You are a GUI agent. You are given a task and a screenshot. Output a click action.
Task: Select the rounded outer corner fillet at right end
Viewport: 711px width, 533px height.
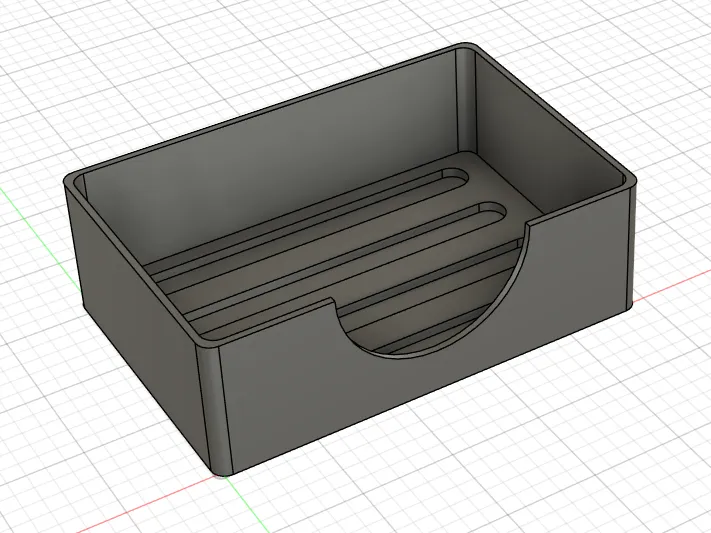click(x=631, y=245)
